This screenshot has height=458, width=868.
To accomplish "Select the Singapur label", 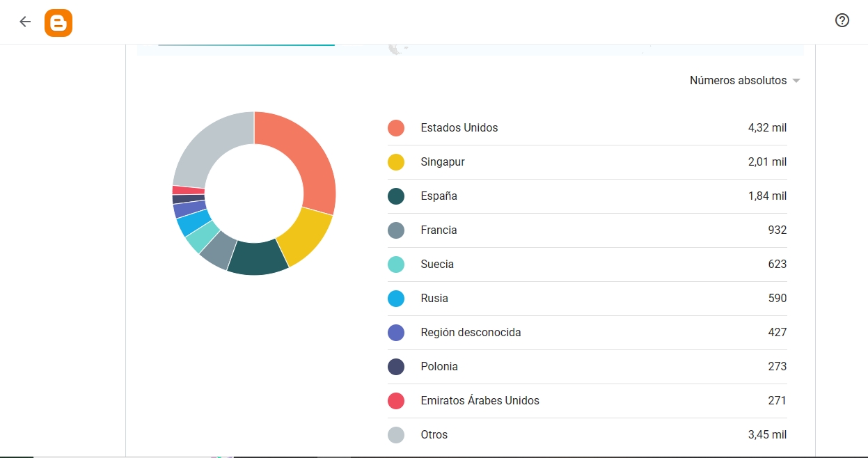I will [x=443, y=162].
